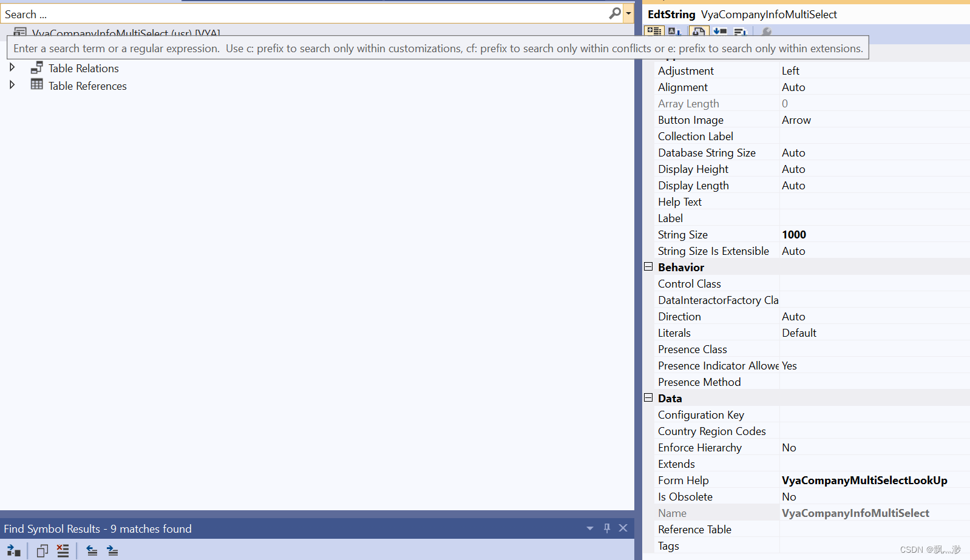Image resolution: width=970 pixels, height=560 pixels.
Task: Click the Presence Class property
Action: (x=813, y=349)
